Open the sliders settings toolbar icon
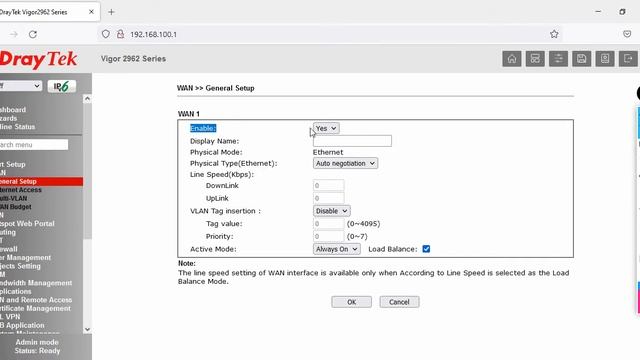The height and width of the screenshot is (360, 640). 558,59
